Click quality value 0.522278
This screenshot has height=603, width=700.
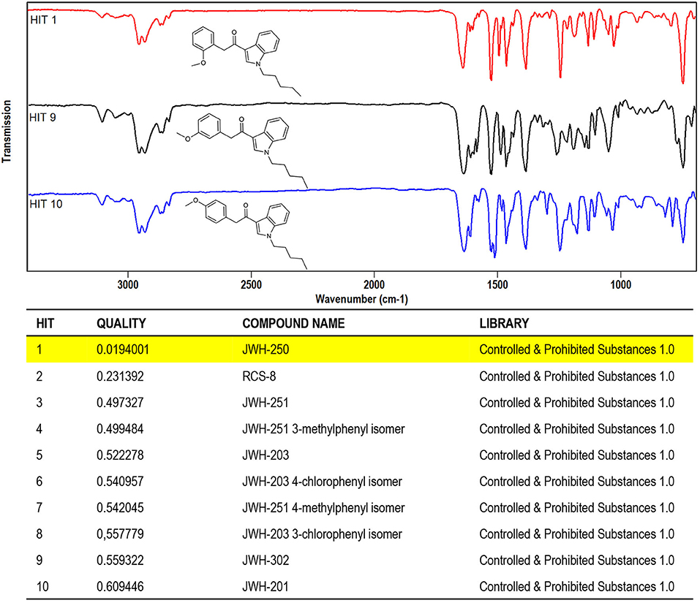pos(120,455)
